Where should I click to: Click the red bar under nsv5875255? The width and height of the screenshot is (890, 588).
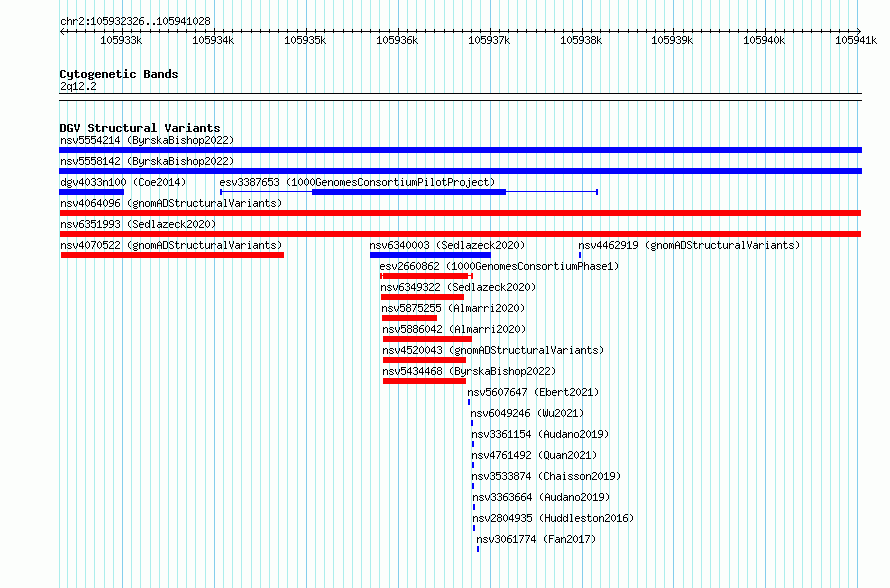tap(409, 318)
